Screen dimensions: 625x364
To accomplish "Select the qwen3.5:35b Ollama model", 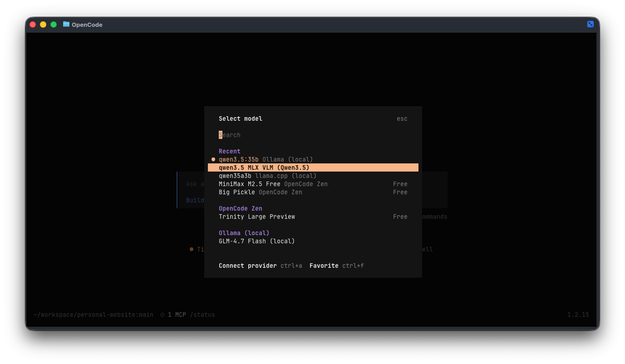I will point(266,159).
